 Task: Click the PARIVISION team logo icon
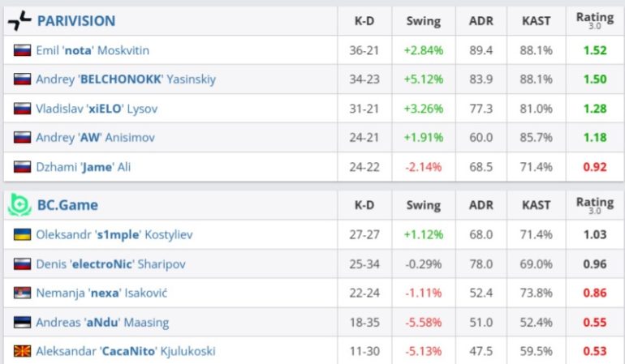click(19, 21)
